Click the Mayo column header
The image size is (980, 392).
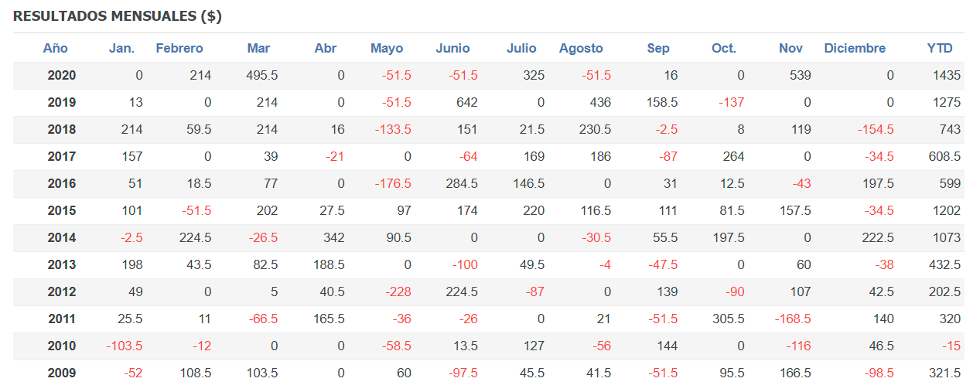pyautogui.click(x=387, y=48)
